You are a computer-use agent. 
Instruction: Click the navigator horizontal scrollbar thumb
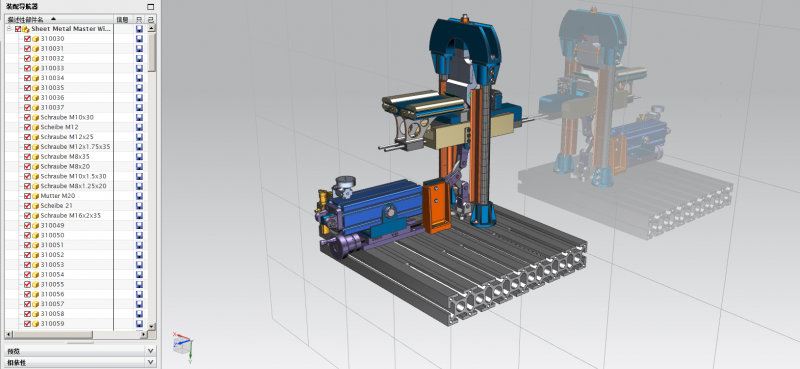pyautogui.click(x=53, y=335)
